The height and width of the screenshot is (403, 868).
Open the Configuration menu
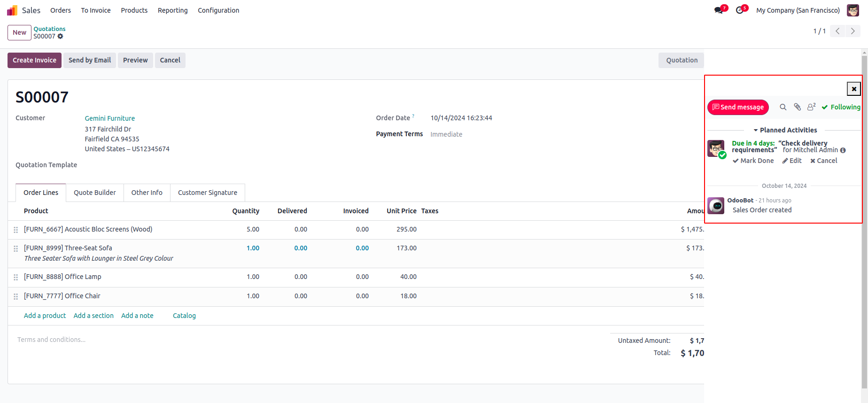click(218, 10)
